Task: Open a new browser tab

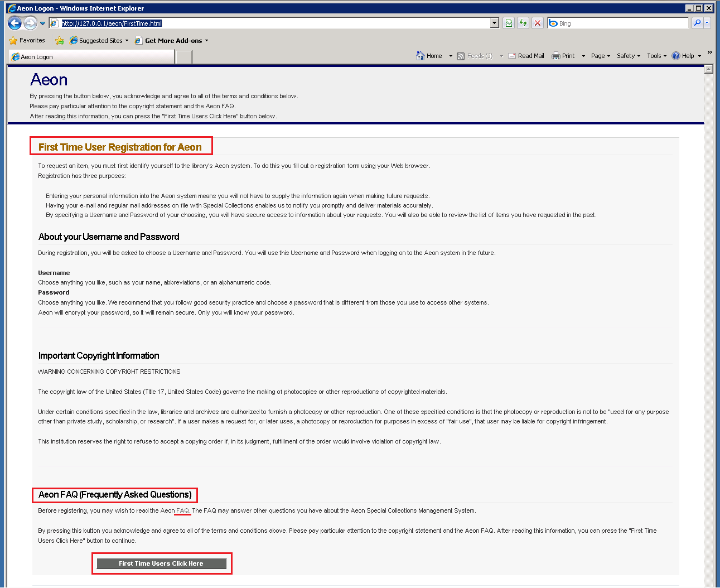Action: pos(183,56)
